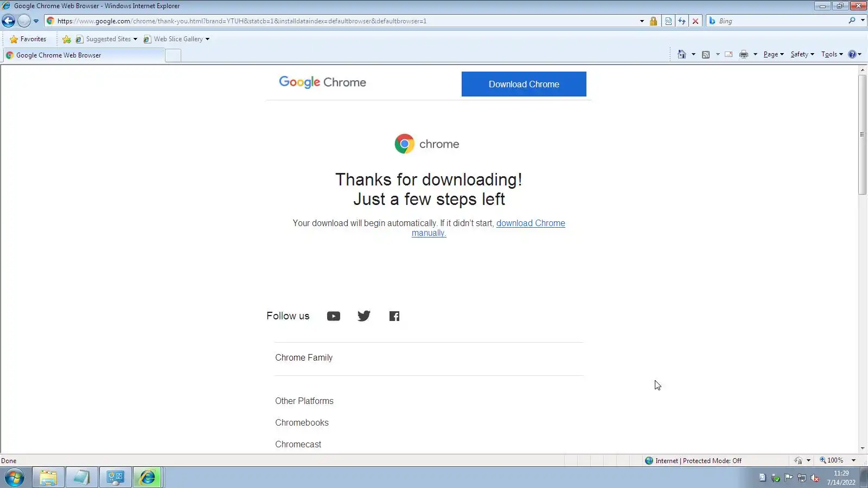Click the Internet Explorer taskbar icon
868x488 pixels.
click(x=148, y=478)
